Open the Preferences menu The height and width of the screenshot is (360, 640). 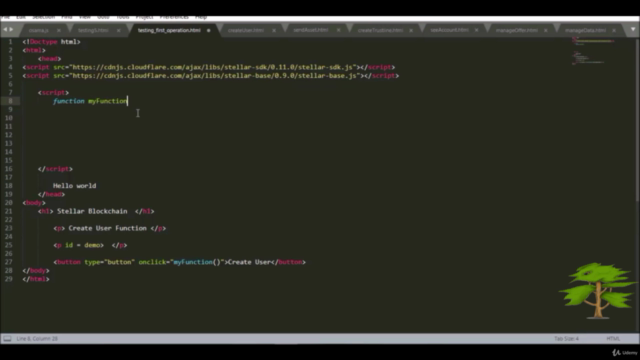[174, 17]
